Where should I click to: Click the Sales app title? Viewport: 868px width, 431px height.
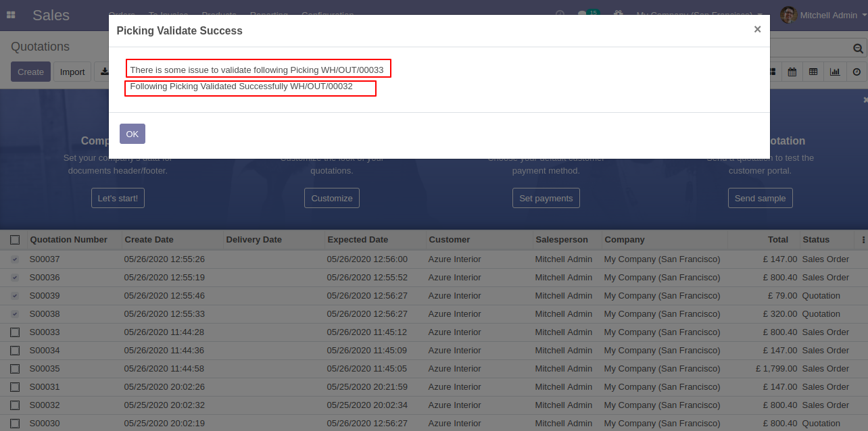[51, 15]
